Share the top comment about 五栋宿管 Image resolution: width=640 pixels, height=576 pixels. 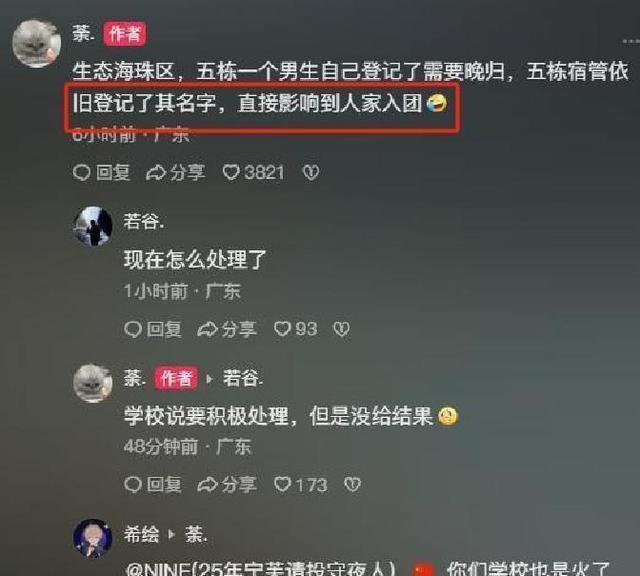coord(176,172)
